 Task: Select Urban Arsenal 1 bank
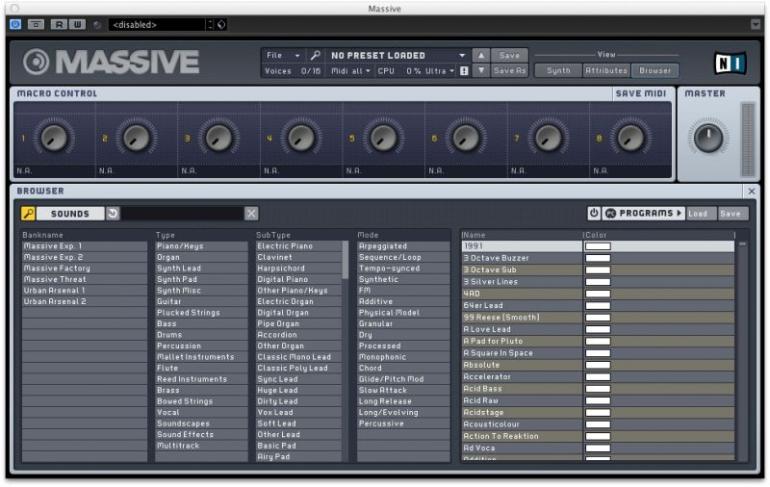click(84, 291)
